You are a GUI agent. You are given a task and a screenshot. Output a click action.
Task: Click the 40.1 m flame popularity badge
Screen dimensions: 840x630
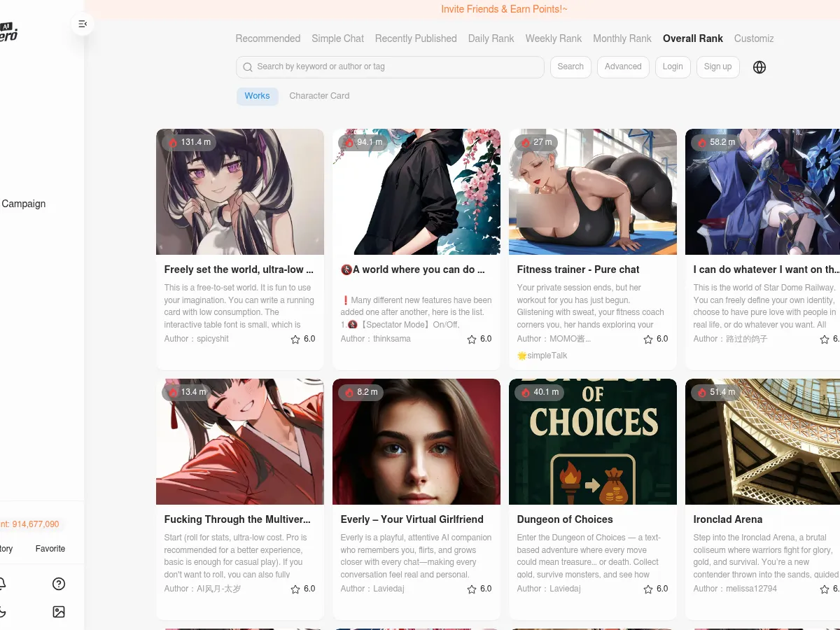coord(540,392)
